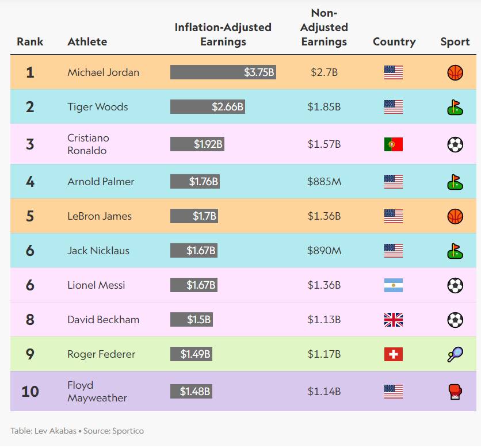Click the tennis racket icon for Federer
This screenshot has height=448, width=481.
(455, 354)
